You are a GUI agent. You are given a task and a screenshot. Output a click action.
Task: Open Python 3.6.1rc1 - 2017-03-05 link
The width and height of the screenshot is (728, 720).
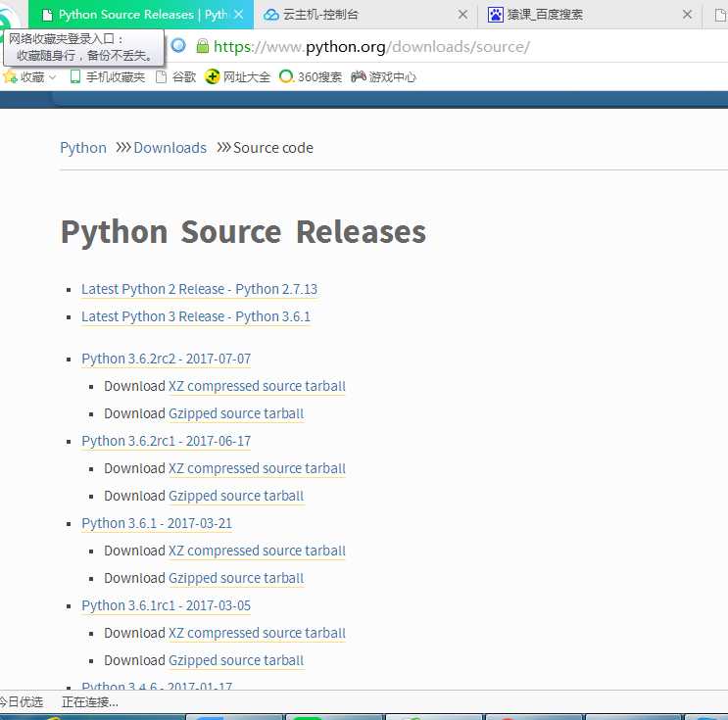pos(167,605)
